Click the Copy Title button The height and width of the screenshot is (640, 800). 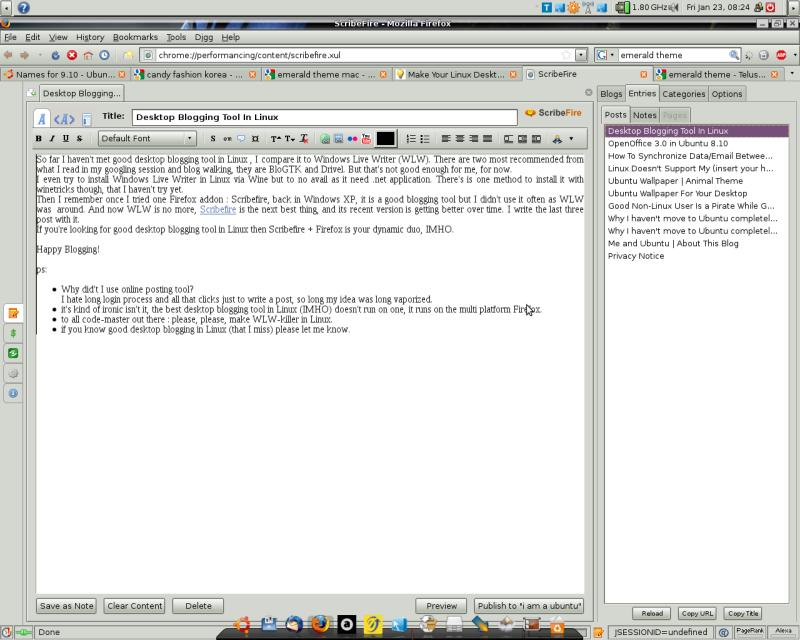(743, 613)
